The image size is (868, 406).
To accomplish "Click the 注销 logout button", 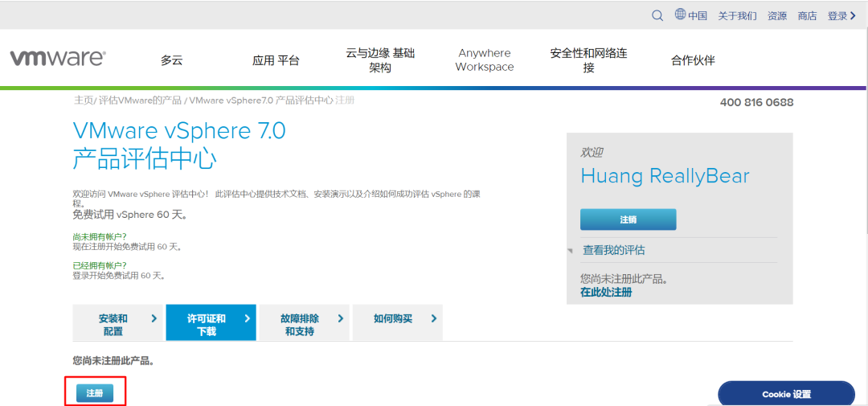I will point(628,219).
